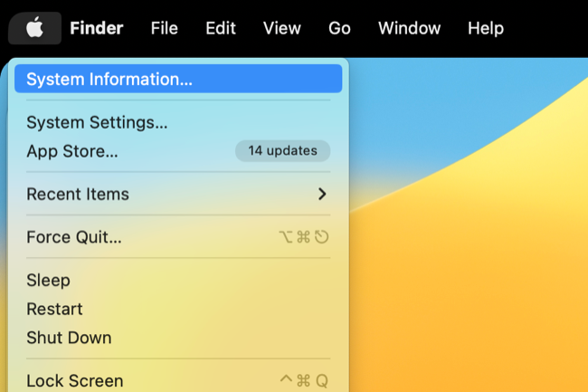Open the View menu
The width and height of the screenshot is (588, 392).
pyautogui.click(x=282, y=28)
